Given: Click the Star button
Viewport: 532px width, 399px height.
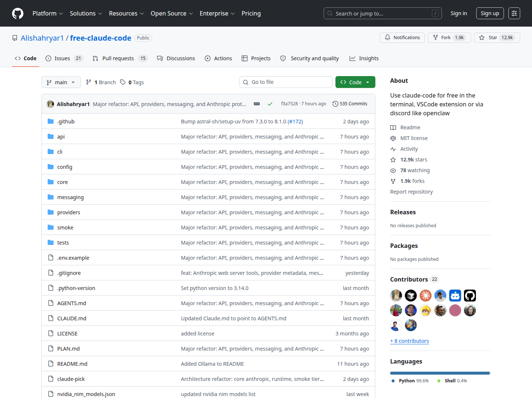Looking at the screenshot, I should (x=497, y=38).
